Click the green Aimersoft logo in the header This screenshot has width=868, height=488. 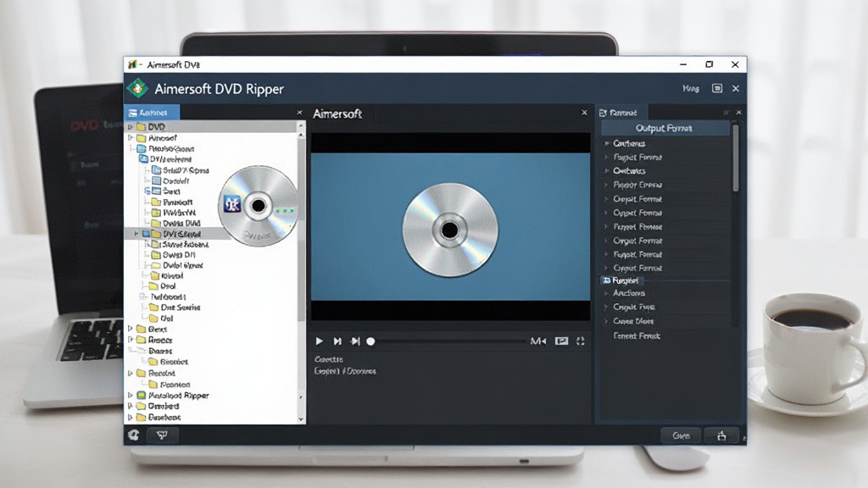[x=137, y=88]
